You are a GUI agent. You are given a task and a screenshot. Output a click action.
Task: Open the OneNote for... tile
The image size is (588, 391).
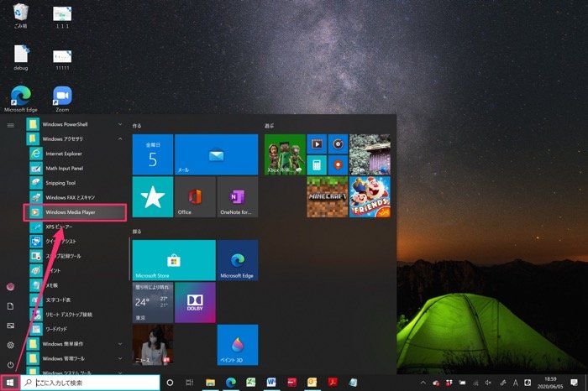238,197
